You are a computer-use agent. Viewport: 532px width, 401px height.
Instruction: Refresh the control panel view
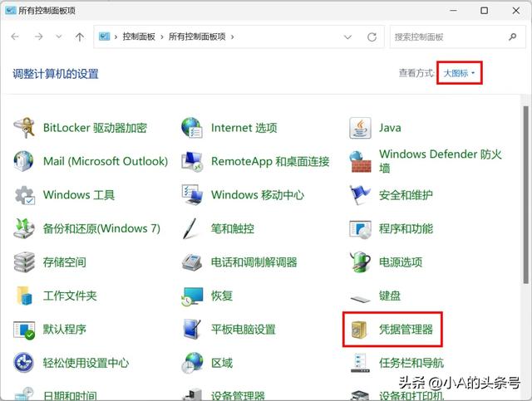372,37
